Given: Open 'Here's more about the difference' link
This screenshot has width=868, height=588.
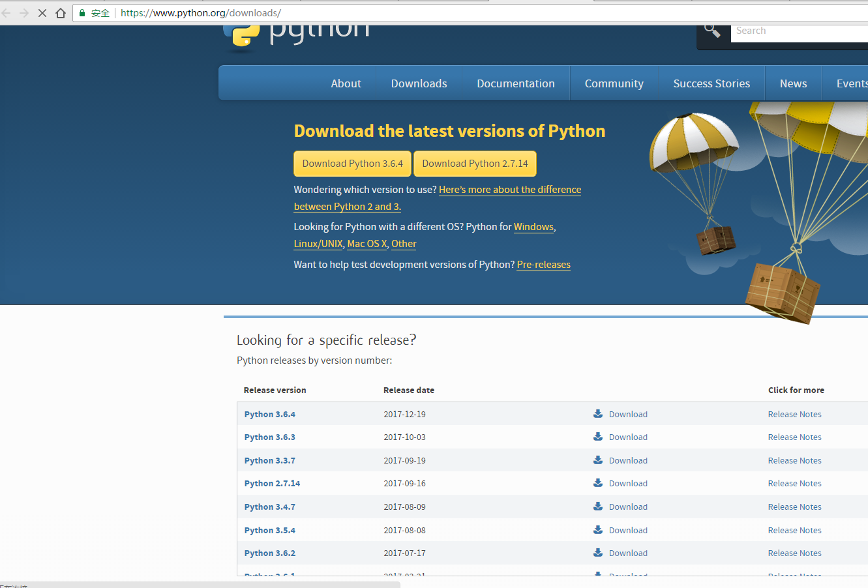Looking at the screenshot, I should 510,190.
